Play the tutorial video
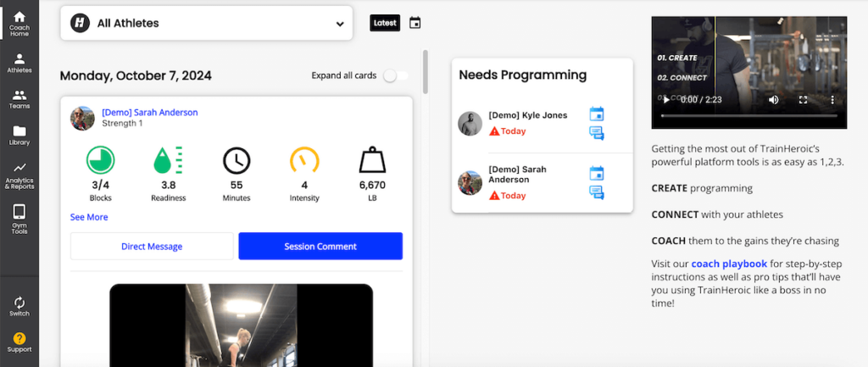Image resolution: width=868 pixels, height=367 pixels. click(665, 100)
